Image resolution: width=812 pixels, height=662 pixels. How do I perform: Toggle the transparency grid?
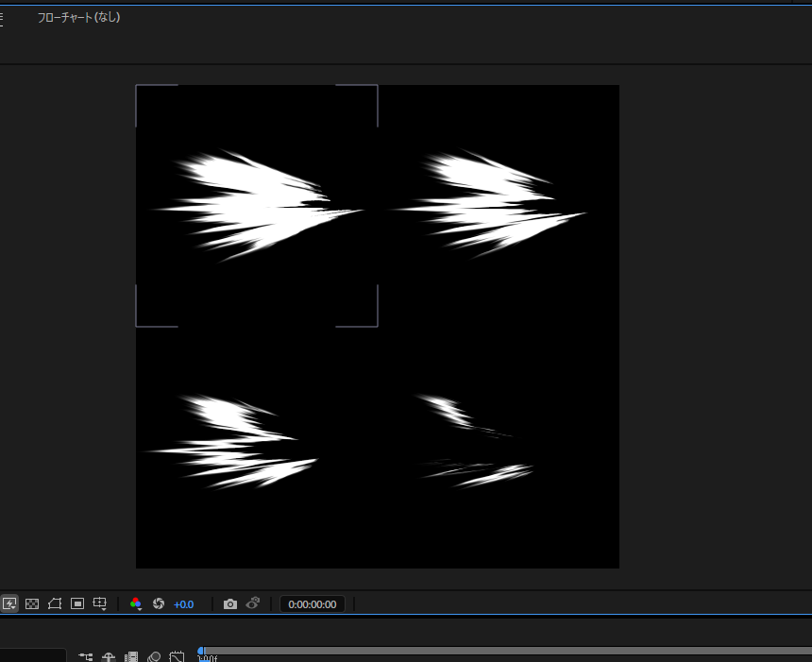tap(32, 603)
